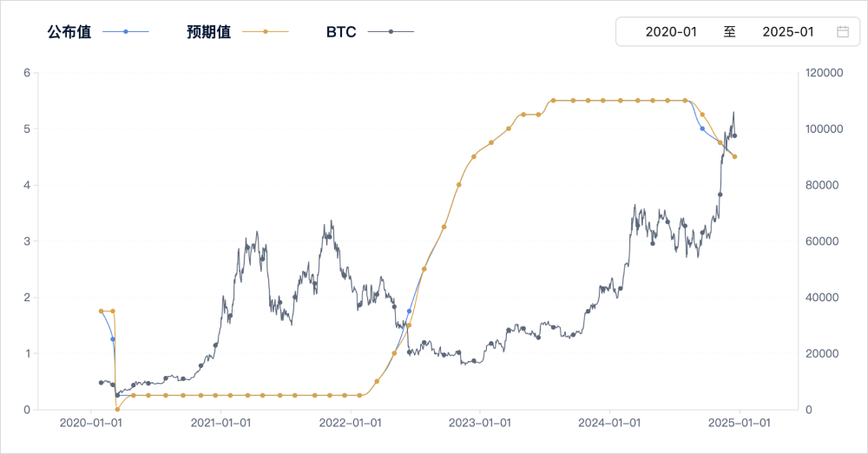The height and width of the screenshot is (454, 868).
Task: Select the blue data point at 1.25 in early 2020
Action: [x=113, y=339]
